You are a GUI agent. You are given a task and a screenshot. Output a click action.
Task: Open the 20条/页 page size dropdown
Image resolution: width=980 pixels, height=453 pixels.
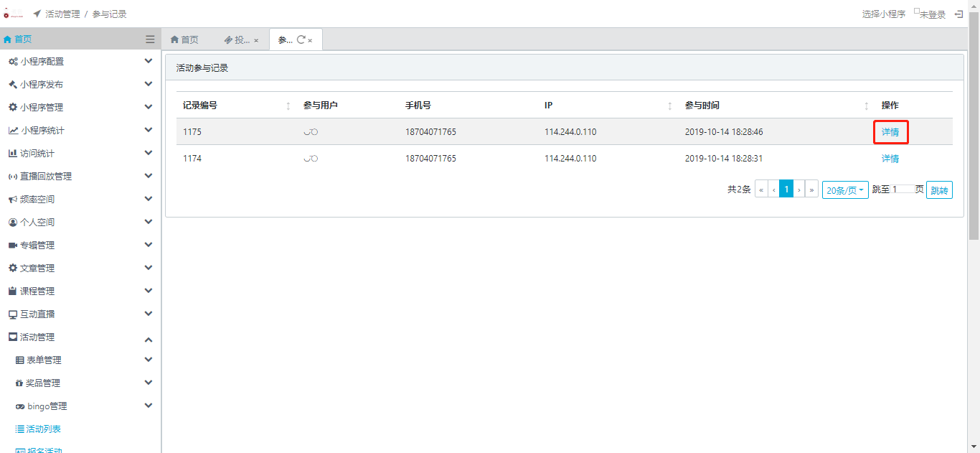845,190
